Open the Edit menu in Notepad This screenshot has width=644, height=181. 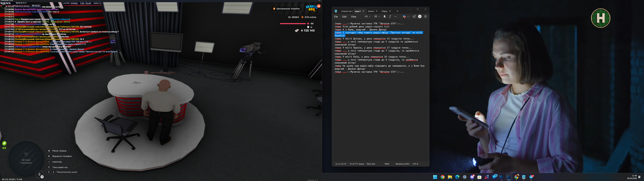(x=344, y=17)
